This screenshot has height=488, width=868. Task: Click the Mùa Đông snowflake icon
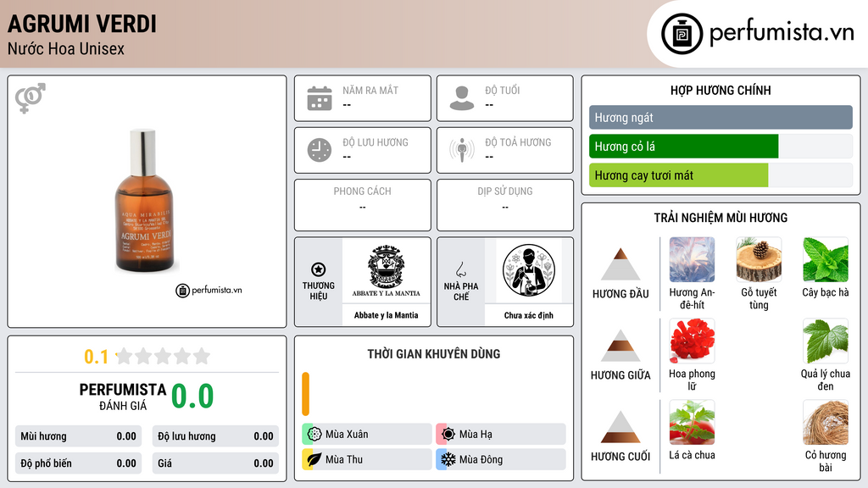(448, 459)
